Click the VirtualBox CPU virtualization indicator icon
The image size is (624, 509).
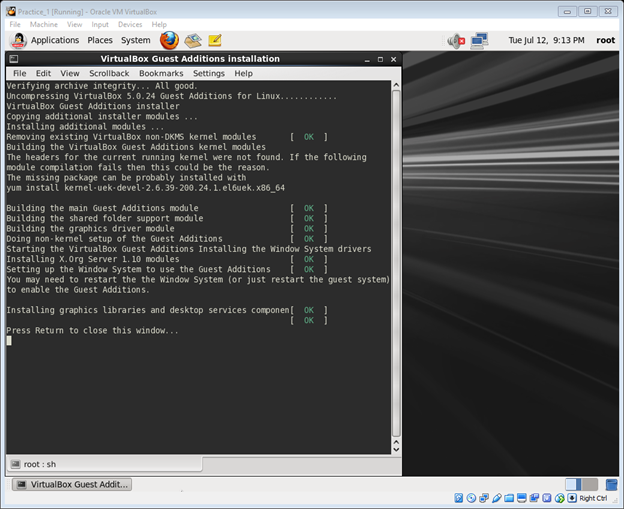[547, 498]
